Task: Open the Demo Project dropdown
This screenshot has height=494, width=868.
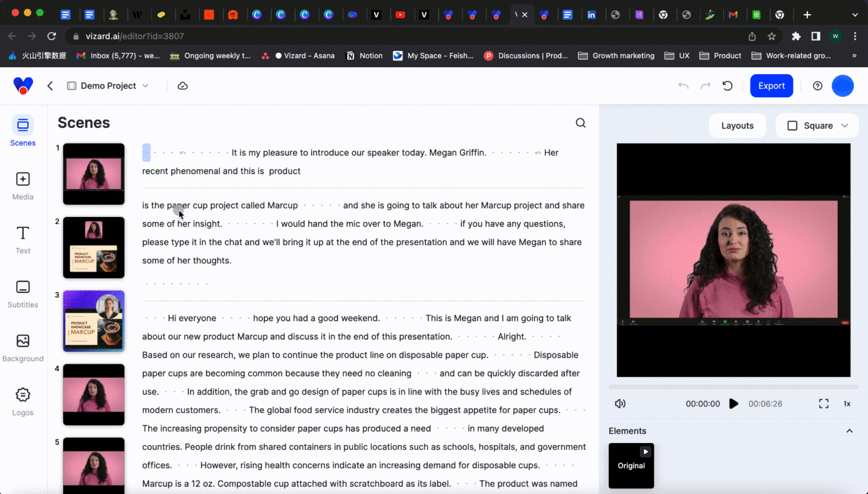Action: [146, 85]
